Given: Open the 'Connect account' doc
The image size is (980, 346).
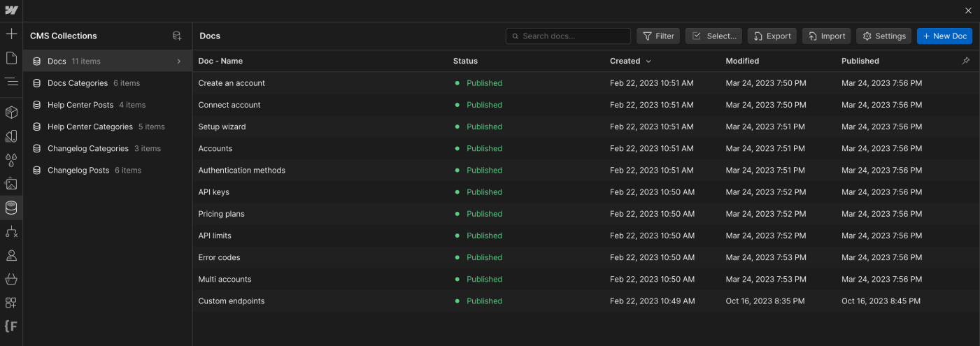Looking at the screenshot, I should [229, 105].
